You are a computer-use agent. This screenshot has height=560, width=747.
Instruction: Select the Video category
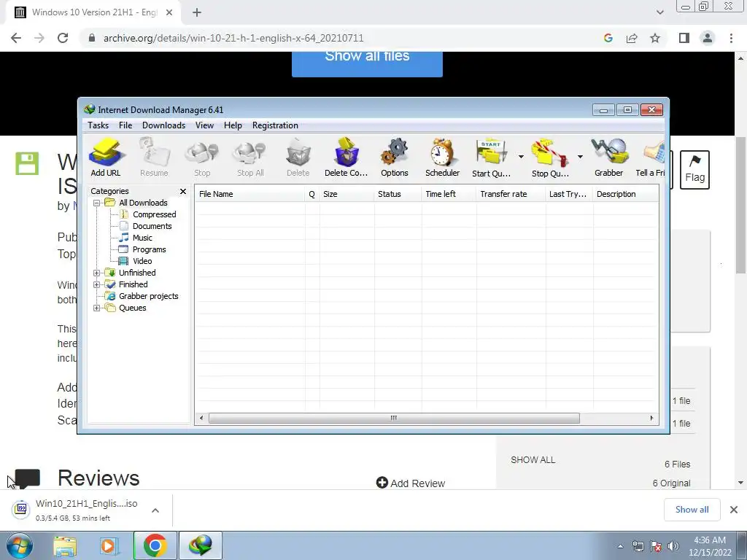click(142, 262)
